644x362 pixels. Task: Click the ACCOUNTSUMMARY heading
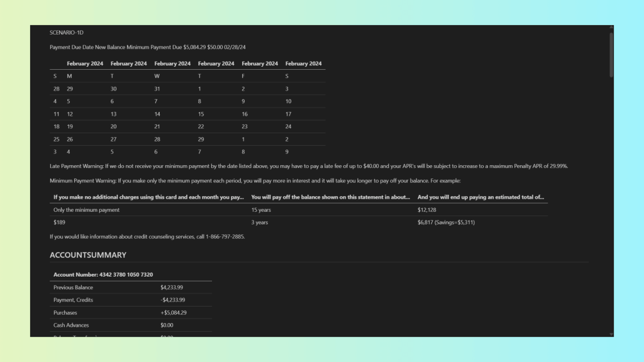87,255
